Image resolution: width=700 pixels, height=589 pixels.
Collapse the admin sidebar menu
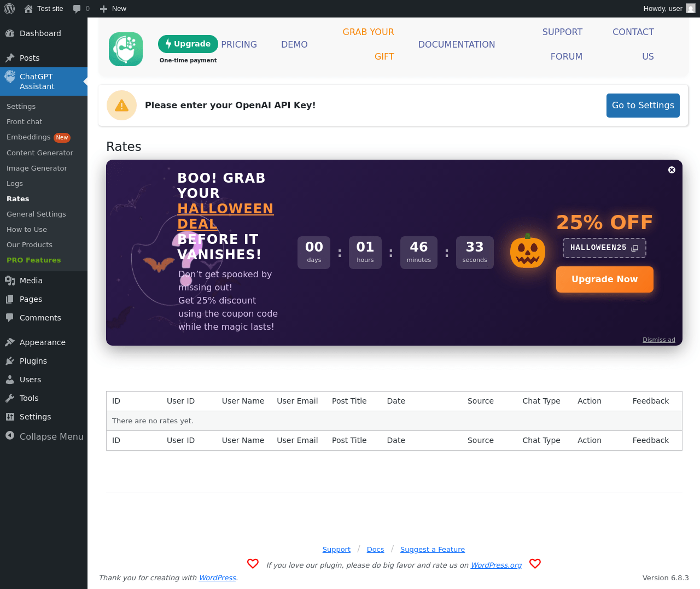click(44, 436)
